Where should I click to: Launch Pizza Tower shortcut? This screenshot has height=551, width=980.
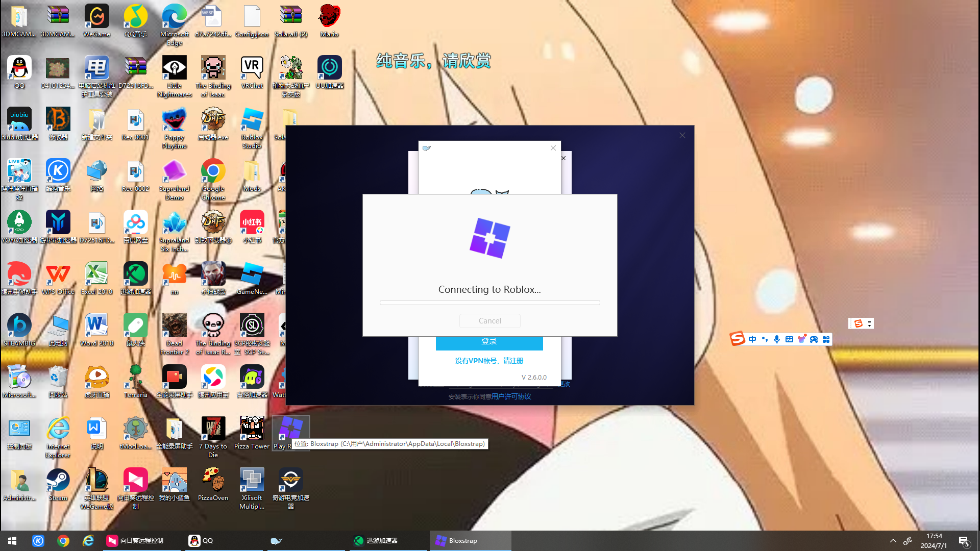tap(252, 433)
